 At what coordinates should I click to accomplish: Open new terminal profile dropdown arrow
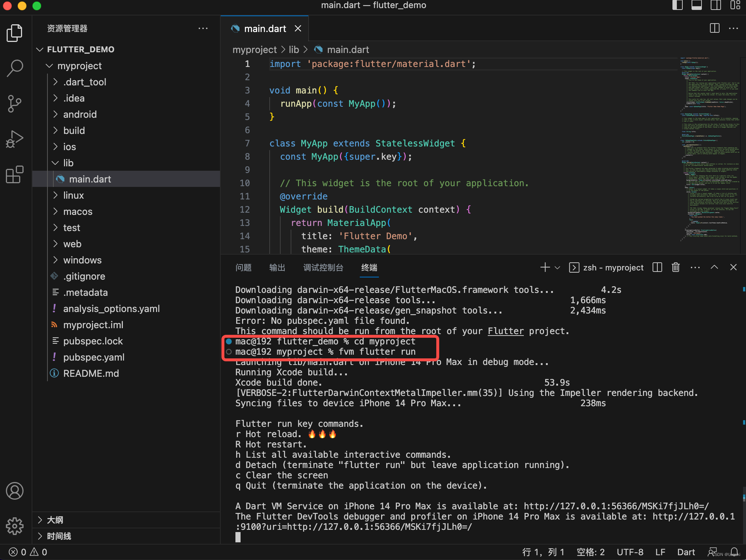[557, 268]
